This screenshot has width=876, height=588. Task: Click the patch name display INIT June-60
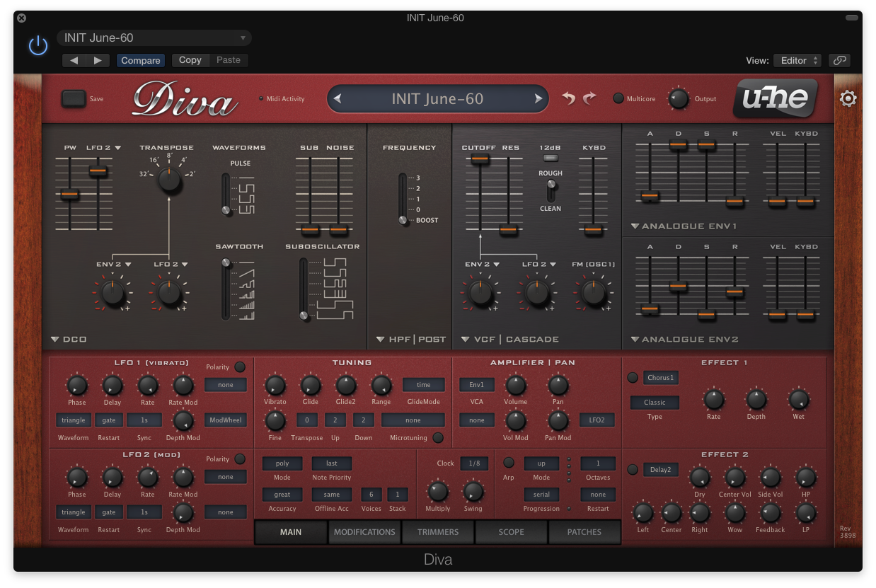click(437, 99)
